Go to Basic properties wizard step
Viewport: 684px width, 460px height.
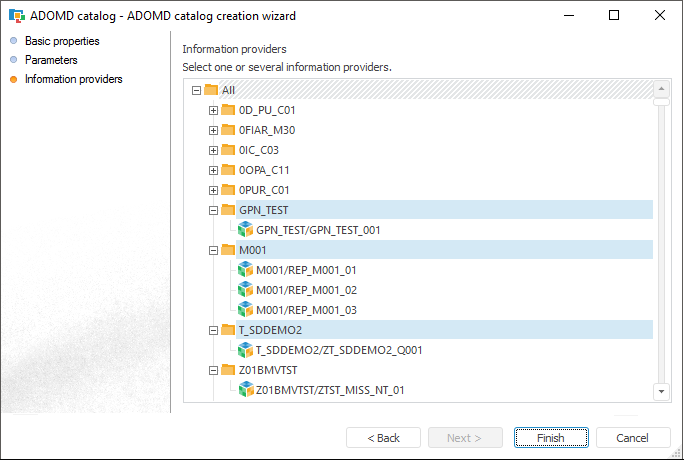click(62, 41)
